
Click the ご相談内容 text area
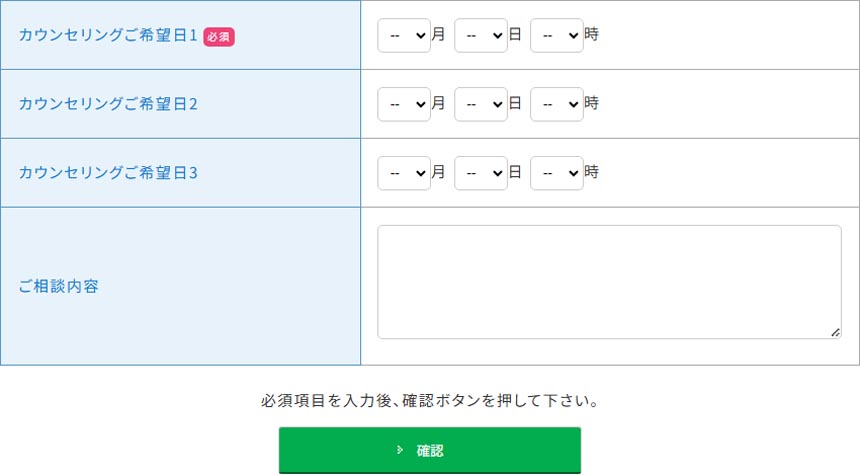(609, 282)
